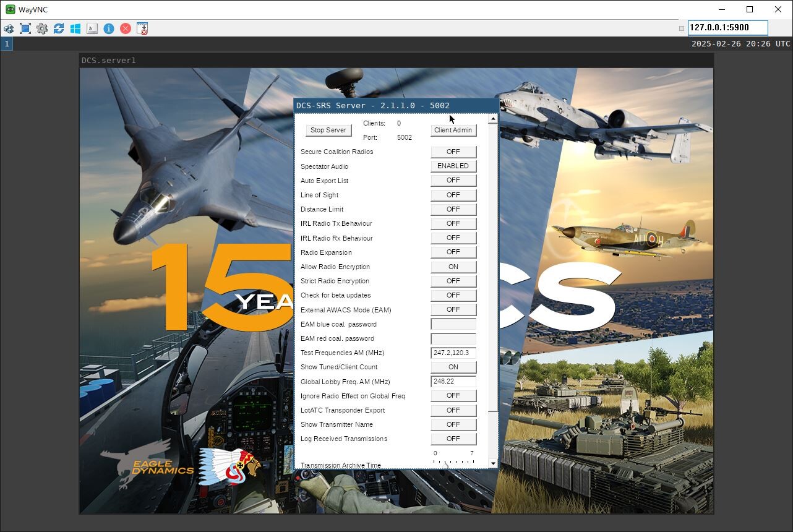
Task: Show connection info with blue i icon
Action: pyautogui.click(x=109, y=28)
